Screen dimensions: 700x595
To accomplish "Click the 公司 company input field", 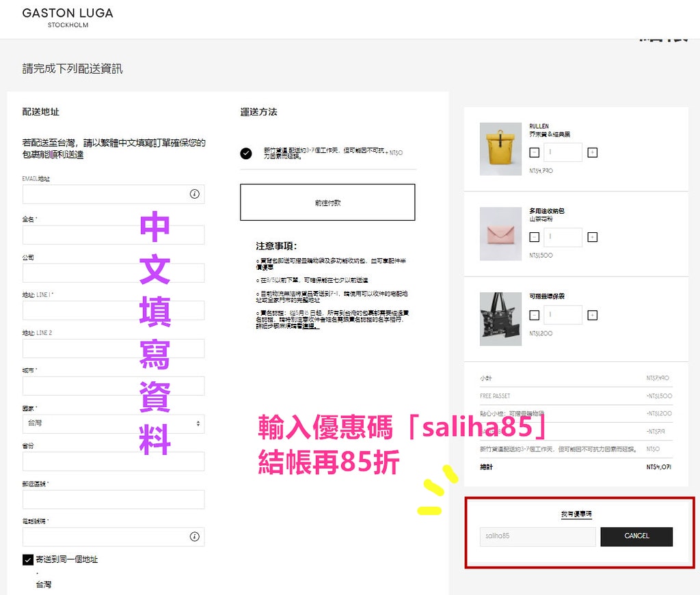I will coord(113,273).
